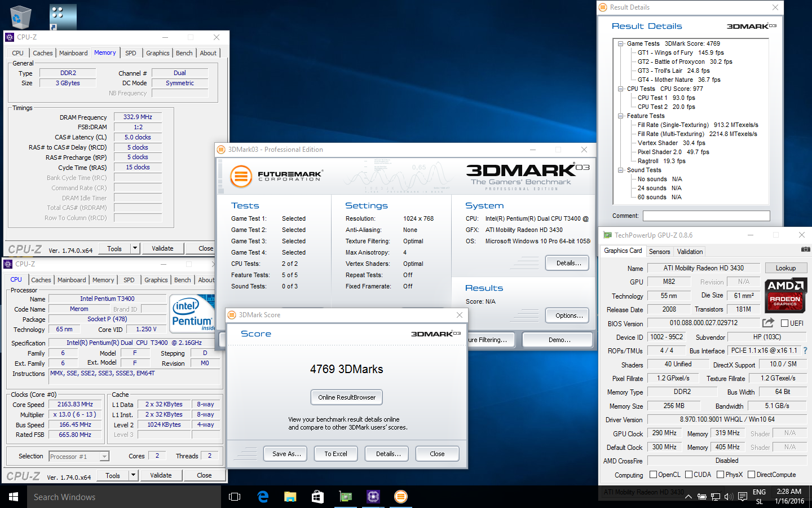Toggle the PhysX computing checkbox

[720, 475]
